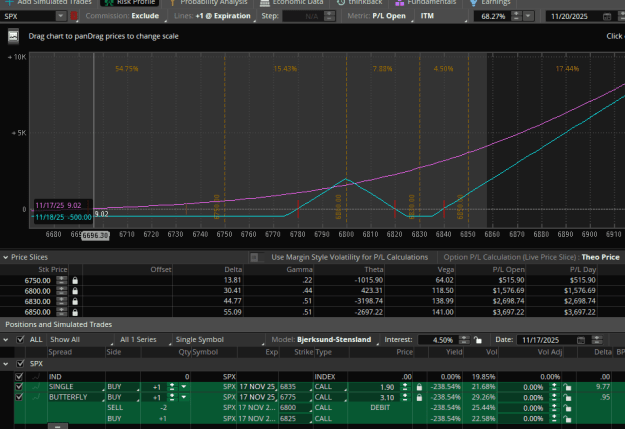Viewport: 625px width, 429px height.
Task: Toggle Use Margin Style Volatility checkbox
Action: tap(254, 258)
